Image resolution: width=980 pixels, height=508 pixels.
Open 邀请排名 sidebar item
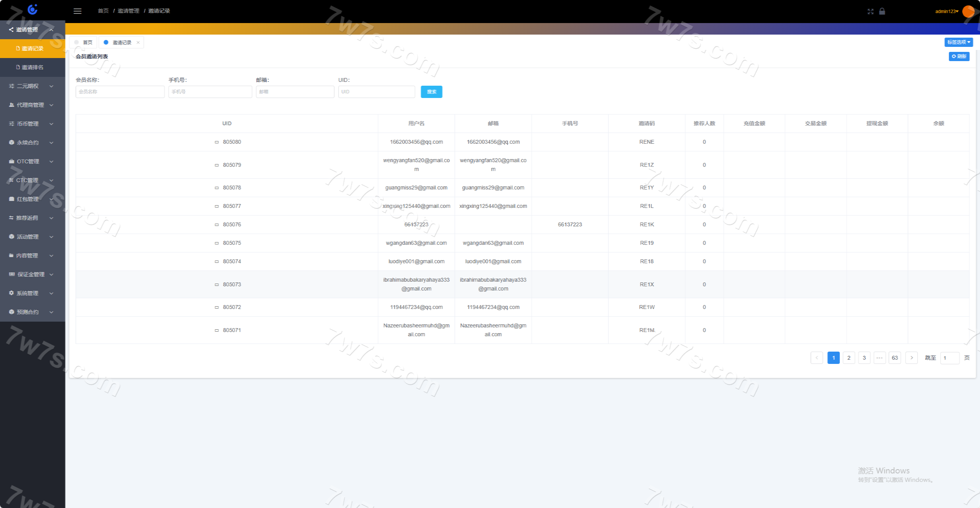(32, 67)
